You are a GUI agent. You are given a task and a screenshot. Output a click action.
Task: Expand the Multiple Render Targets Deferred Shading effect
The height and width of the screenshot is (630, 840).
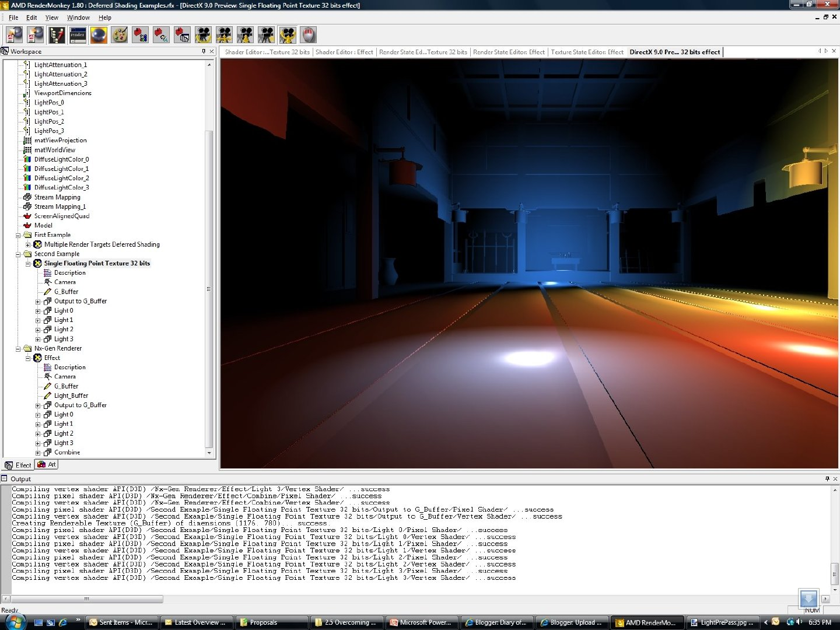(x=29, y=244)
